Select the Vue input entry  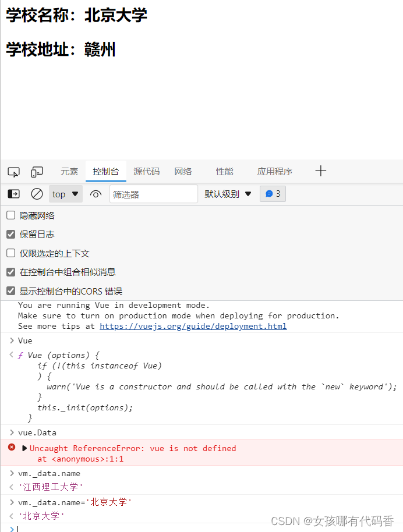pos(25,341)
